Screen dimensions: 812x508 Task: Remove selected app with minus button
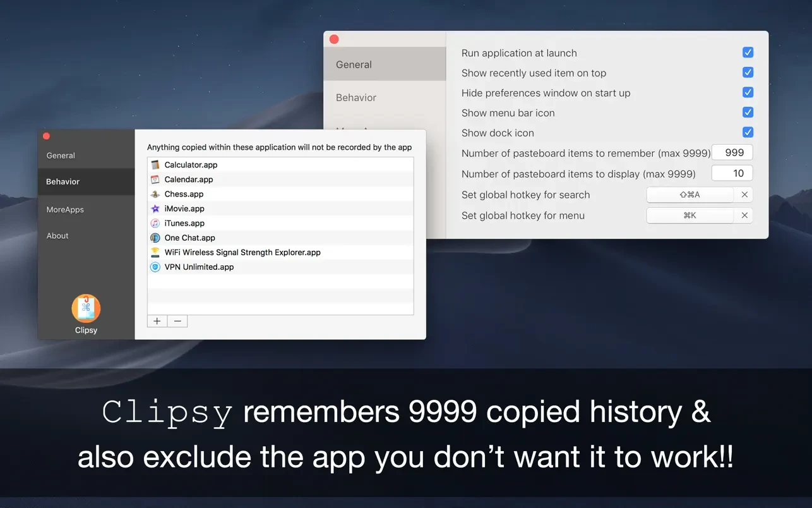[x=177, y=321]
